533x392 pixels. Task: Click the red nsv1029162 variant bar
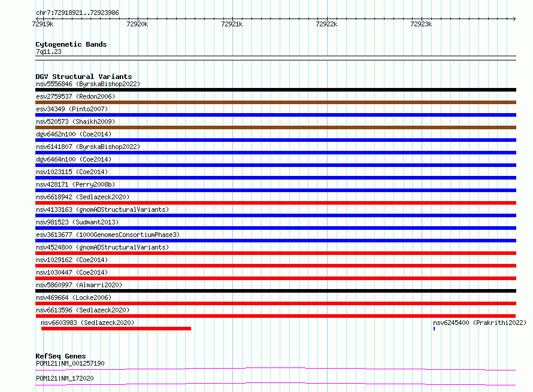pos(275,266)
